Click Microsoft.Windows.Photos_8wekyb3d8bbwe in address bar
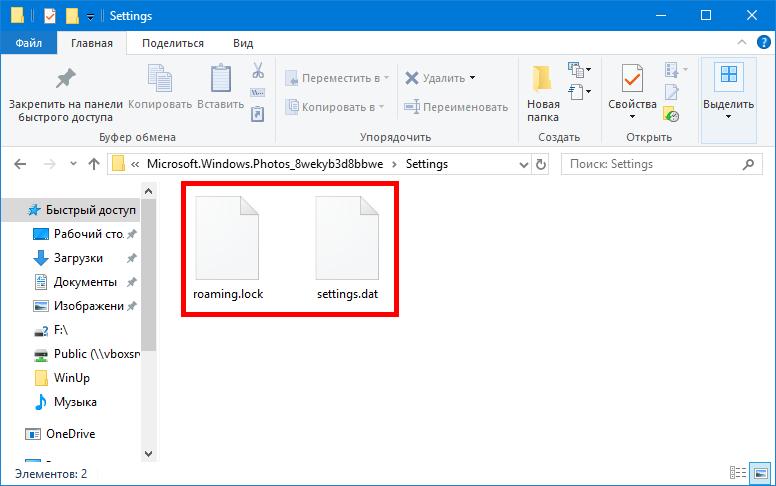 pos(265,164)
